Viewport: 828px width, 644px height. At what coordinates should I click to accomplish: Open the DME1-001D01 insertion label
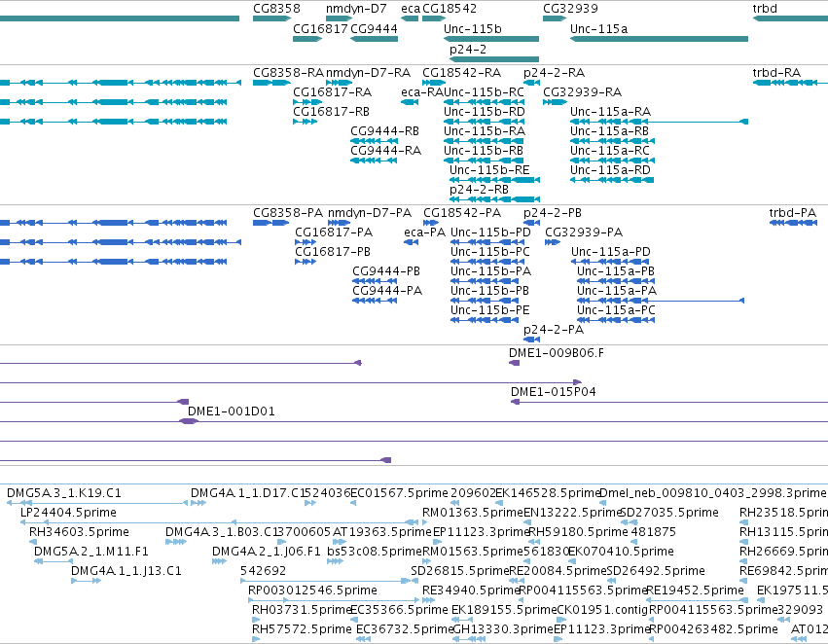[x=232, y=411]
